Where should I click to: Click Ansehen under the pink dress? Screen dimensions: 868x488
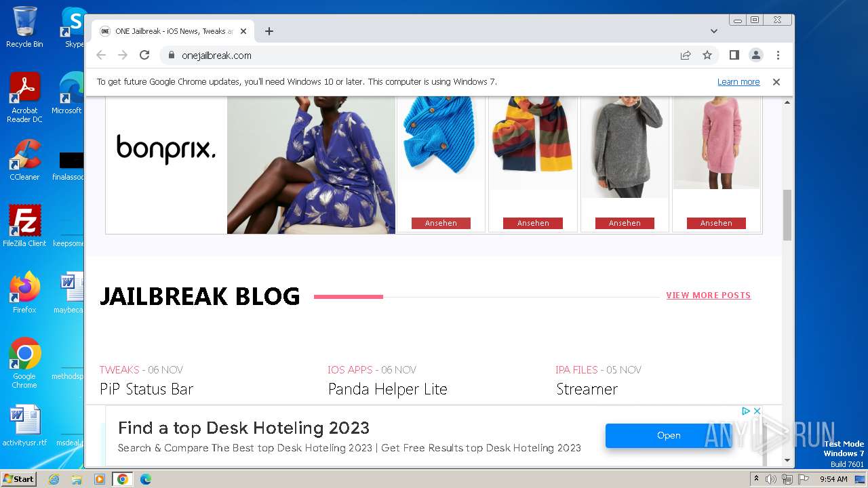coord(716,223)
